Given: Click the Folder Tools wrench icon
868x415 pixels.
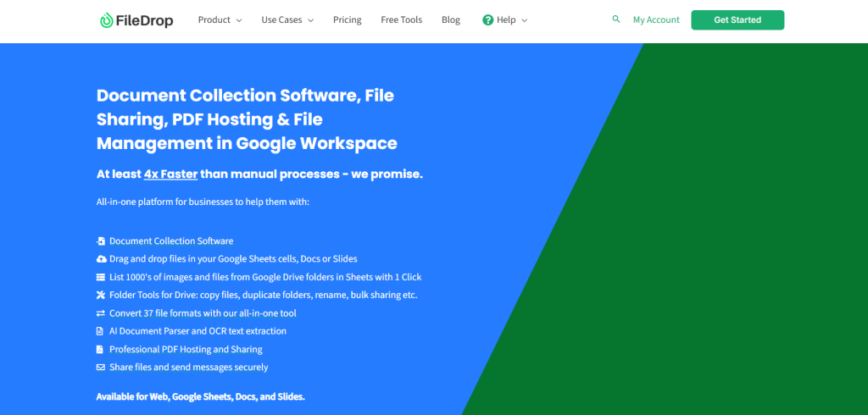Looking at the screenshot, I should click(101, 295).
